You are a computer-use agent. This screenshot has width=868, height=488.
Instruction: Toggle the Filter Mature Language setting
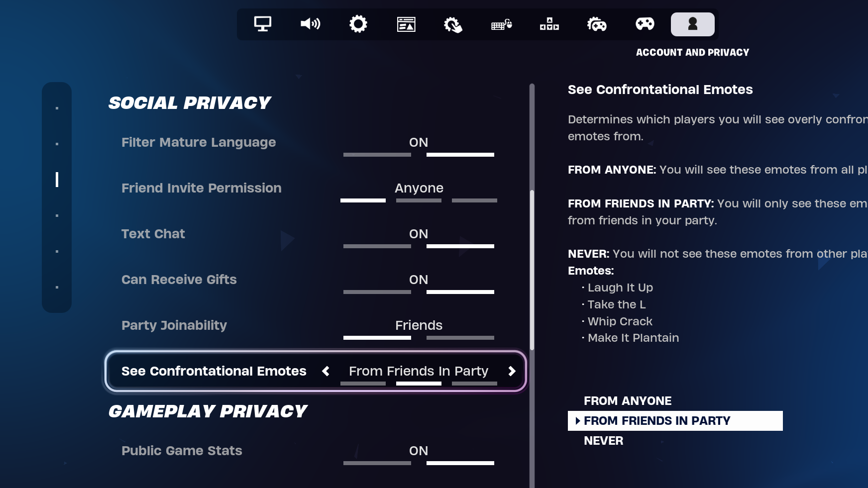point(419,143)
